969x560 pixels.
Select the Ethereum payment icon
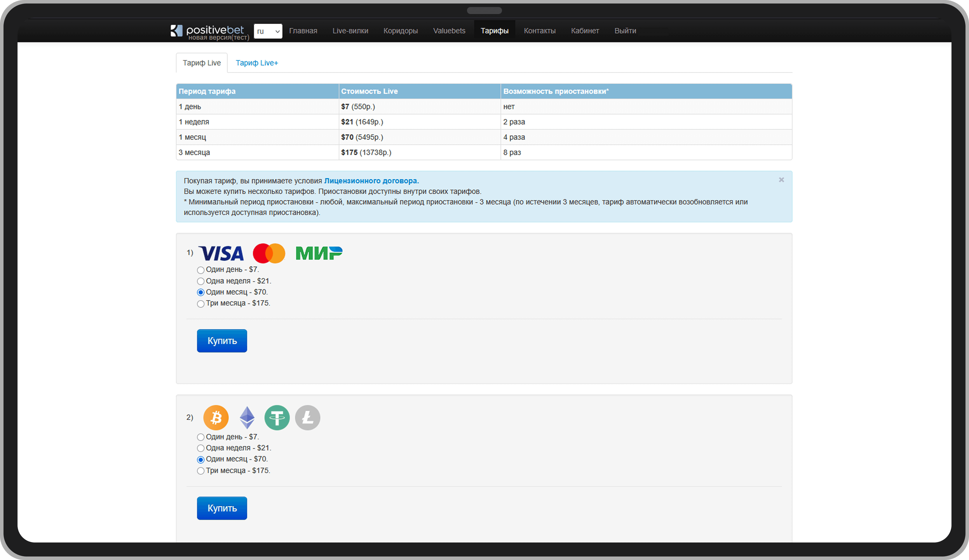tap(246, 417)
